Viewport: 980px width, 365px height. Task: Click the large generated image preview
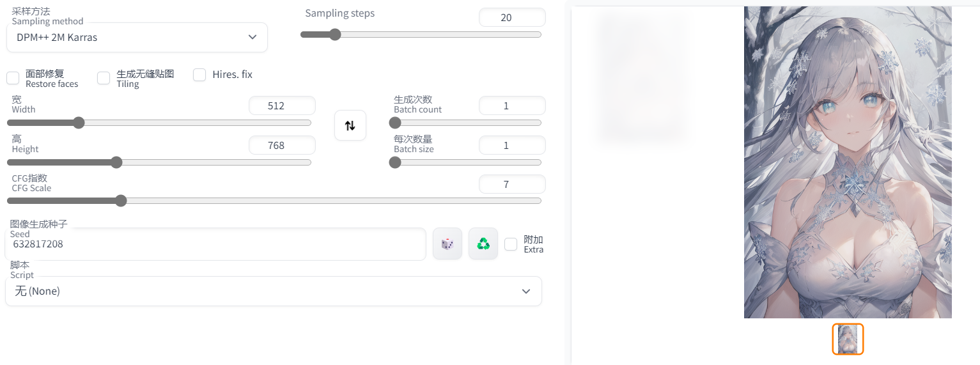[x=848, y=162]
